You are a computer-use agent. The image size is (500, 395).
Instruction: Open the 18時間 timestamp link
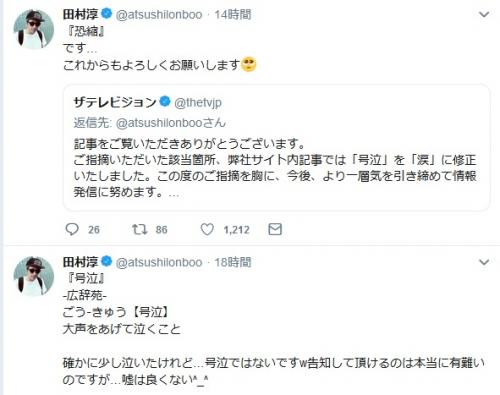click(x=233, y=262)
